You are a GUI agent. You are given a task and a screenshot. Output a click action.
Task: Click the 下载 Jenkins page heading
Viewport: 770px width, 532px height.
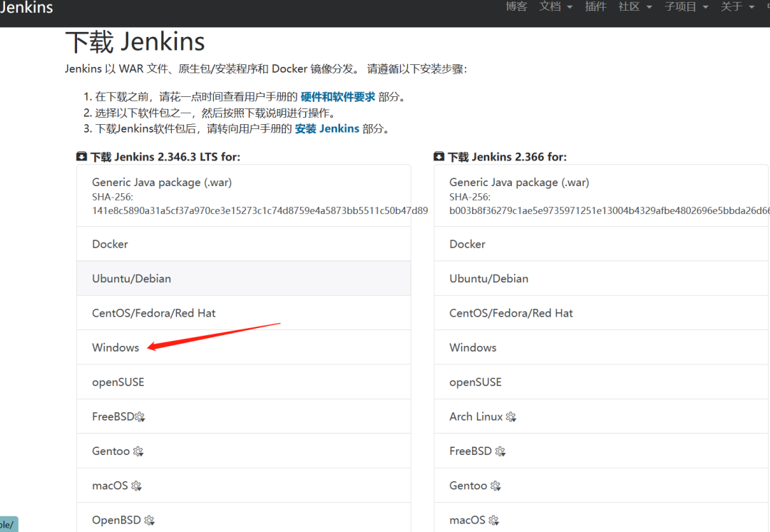pyautogui.click(x=135, y=42)
